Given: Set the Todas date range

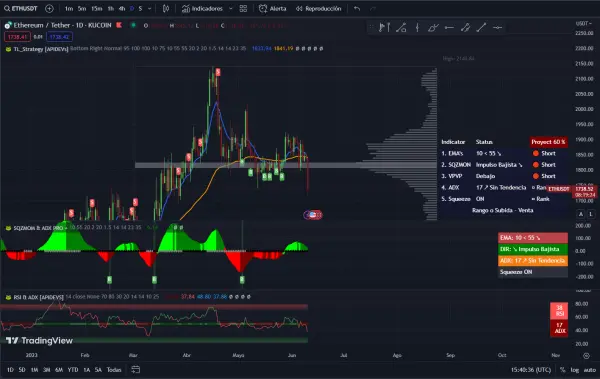Looking at the screenshot, I should click(x=114, y=369).
